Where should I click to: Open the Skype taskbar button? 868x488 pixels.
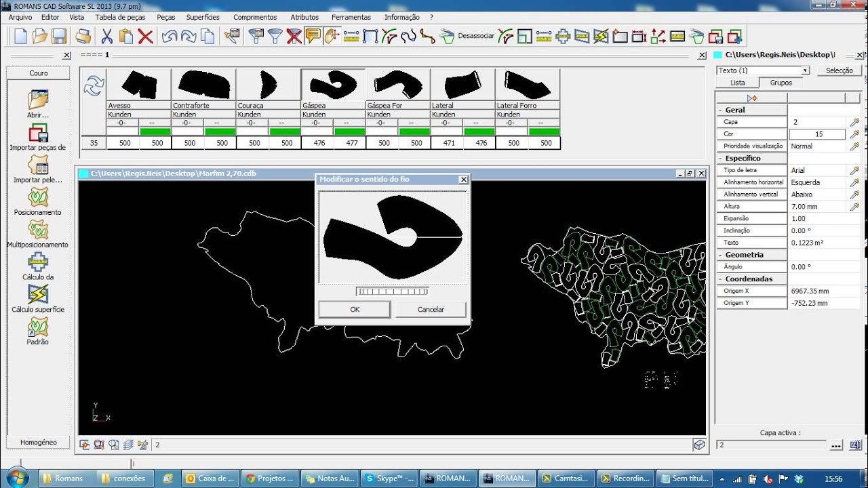pyautogui.click(x=389, y=478)
